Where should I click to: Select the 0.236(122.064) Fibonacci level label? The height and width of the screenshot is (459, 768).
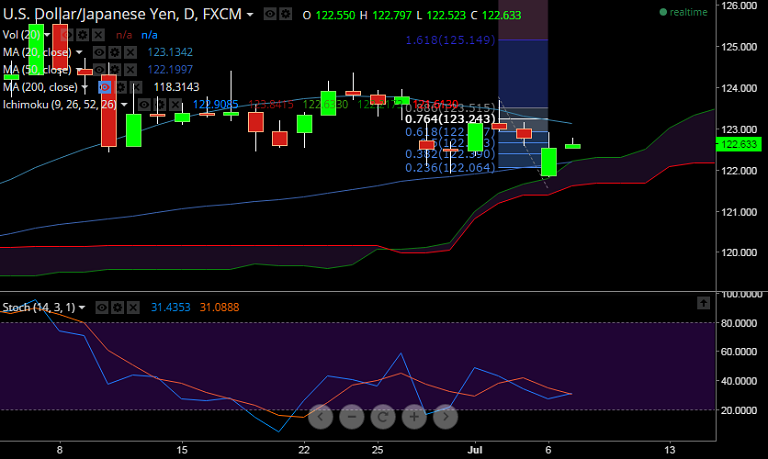pyautogui.click(x=451, y=168)
